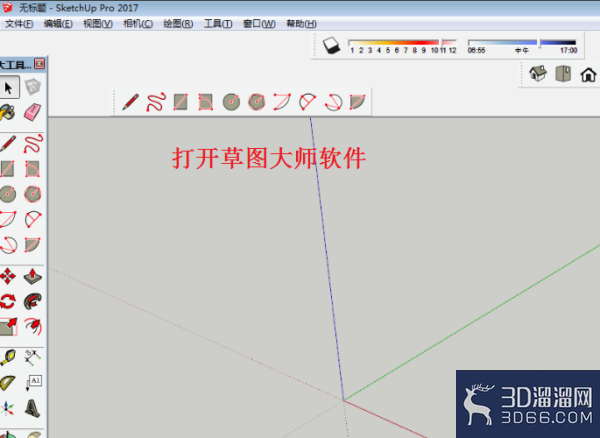600x438 pixels.
Task: Switch to the Iso view
Action: coord(538,73)
